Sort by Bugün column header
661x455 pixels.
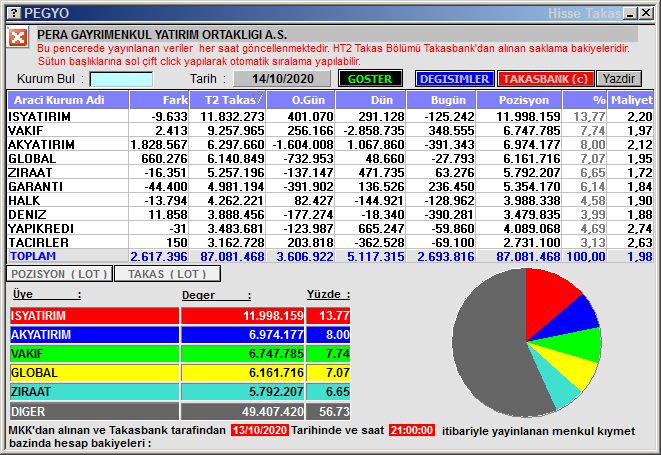(441, 100)
